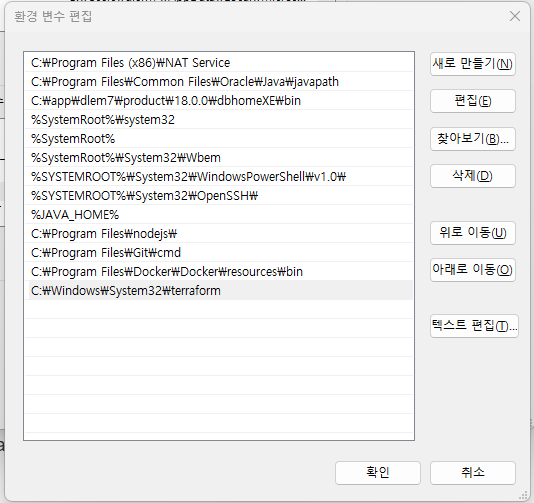The image size is (534, 503).
Task: Select the Oracle Java javapath entry
Action: pos(219,82)
